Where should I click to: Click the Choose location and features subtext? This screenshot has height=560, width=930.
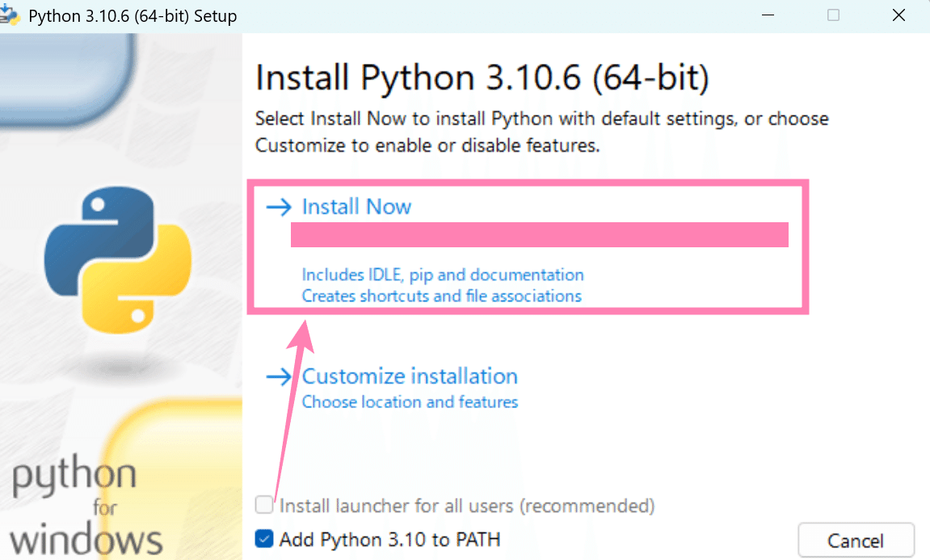click(x=410, y=402)
